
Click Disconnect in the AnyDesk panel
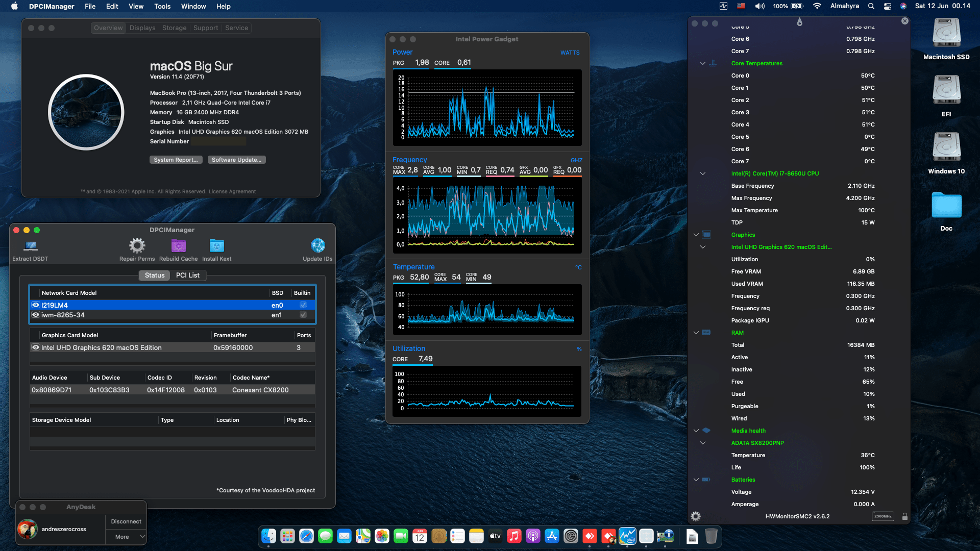126,521
